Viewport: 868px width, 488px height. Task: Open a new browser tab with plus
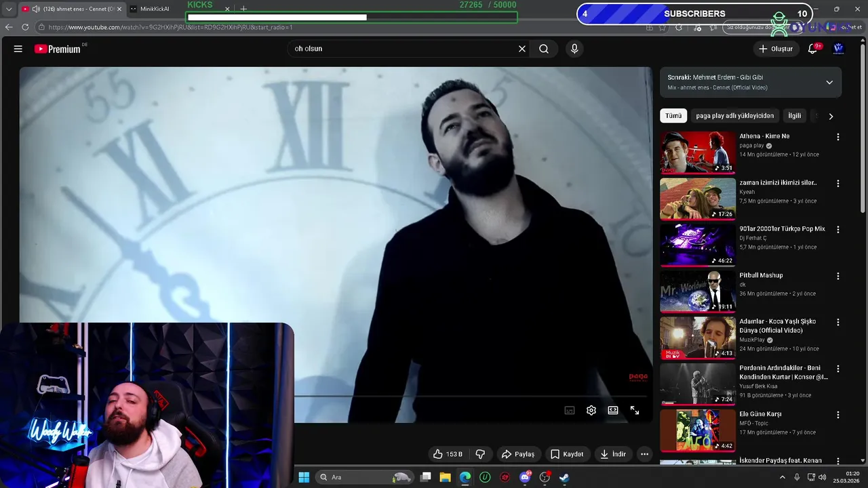click(243, 9)
